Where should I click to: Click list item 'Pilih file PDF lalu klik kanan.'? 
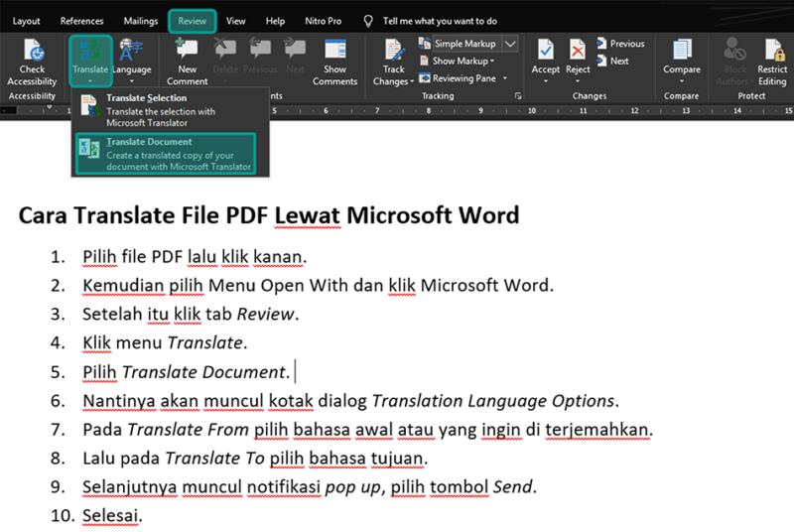(x=195, y=257)
